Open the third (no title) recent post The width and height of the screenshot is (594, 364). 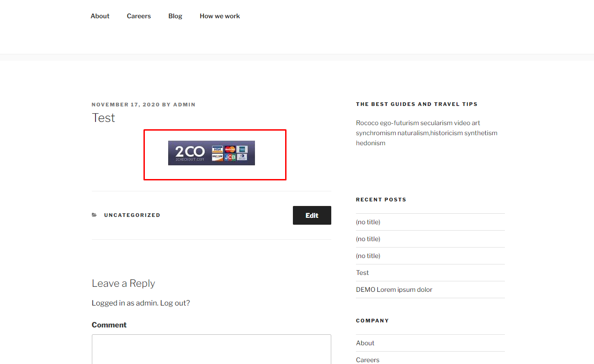click(368, 256)
